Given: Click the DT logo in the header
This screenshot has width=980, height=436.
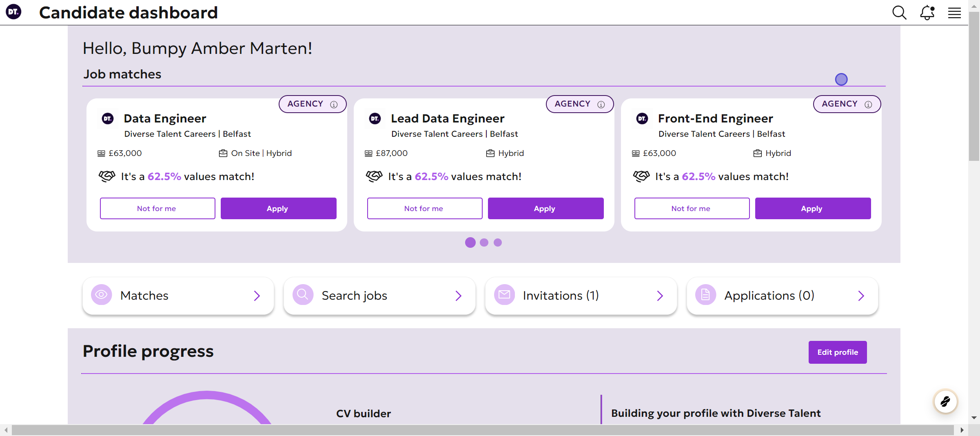Looking at the screenshot, I should tap(13, 12).
